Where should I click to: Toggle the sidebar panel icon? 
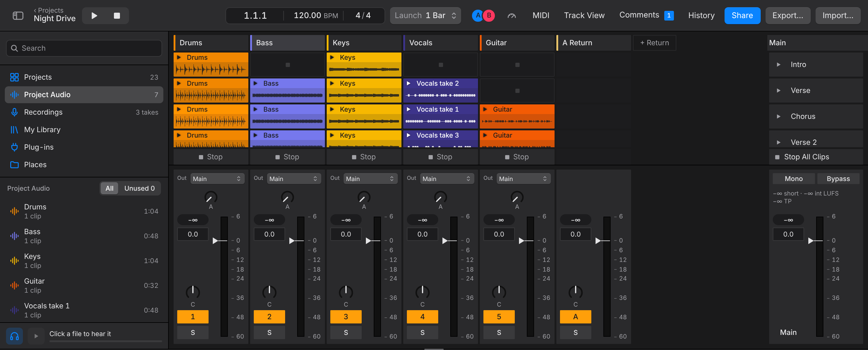point(18,15)
